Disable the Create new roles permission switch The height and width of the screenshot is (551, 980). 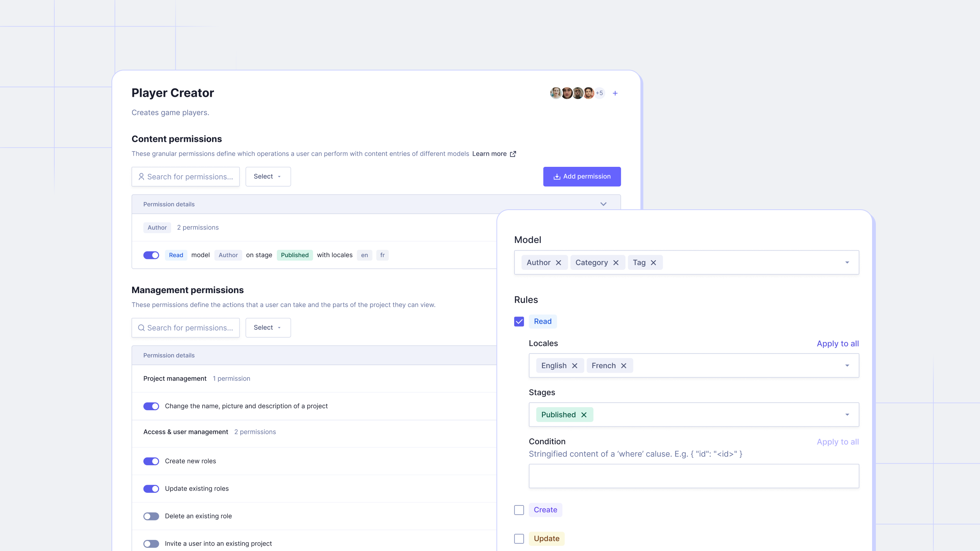point(151,461)
